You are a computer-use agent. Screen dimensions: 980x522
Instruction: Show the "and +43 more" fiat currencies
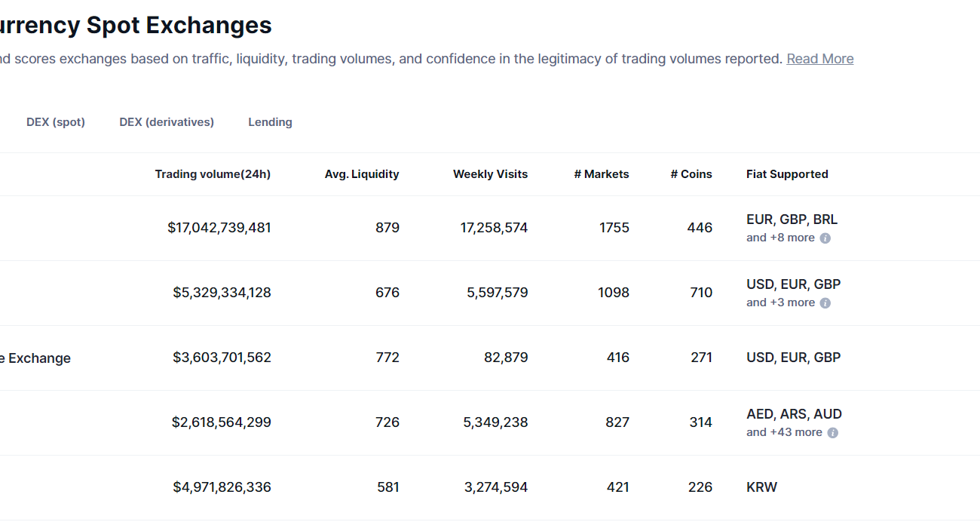pyautogui.click(x=784, y=432)
